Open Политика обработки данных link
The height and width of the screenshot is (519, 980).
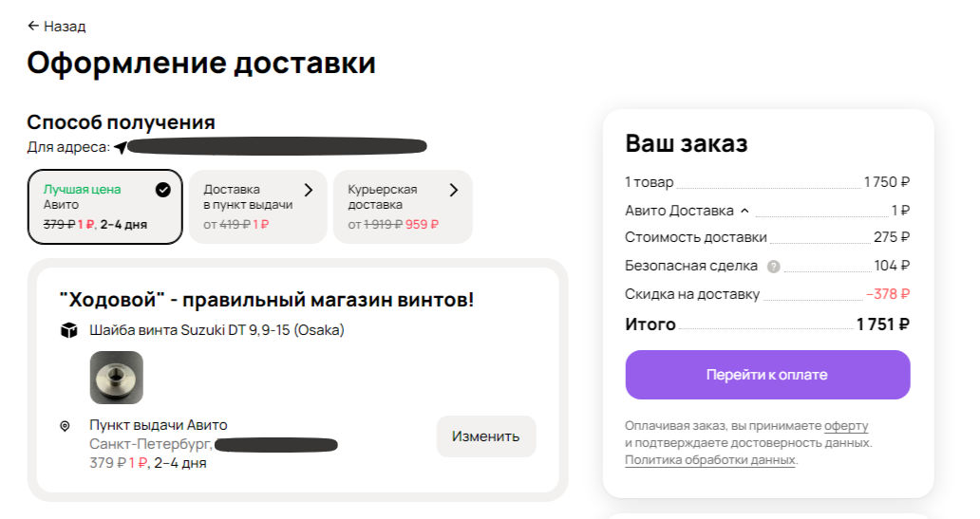[710, 460]
